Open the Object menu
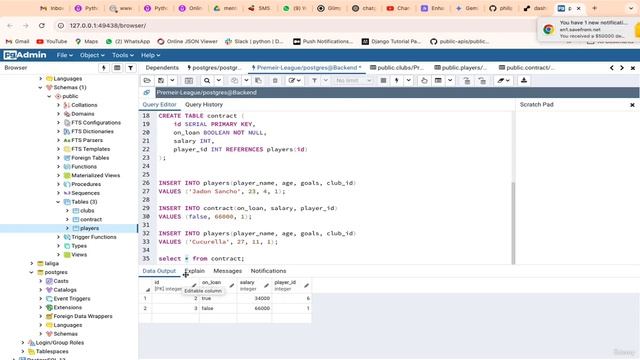This screenshot has height=360, width=640. 92,55
